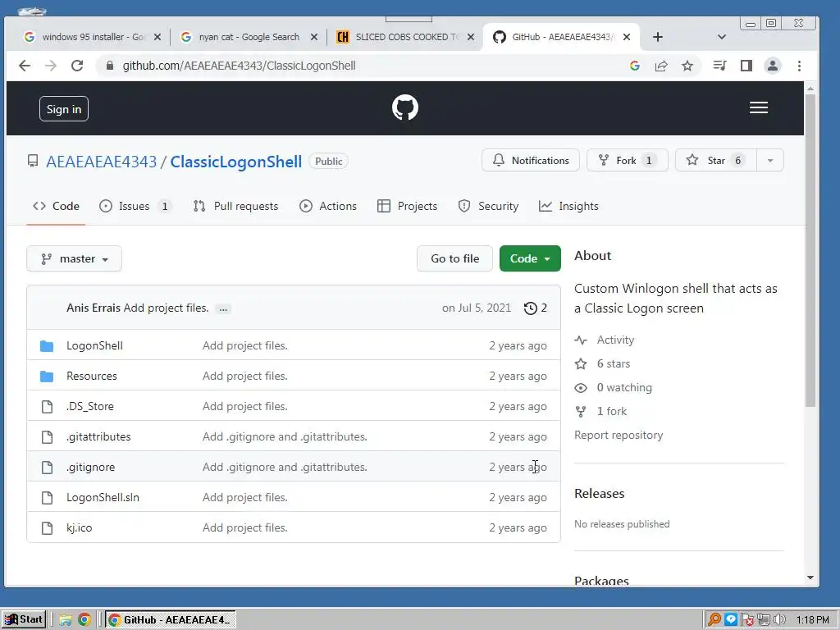Select the Code tab
Viewport: 840px width, 630px height.
click(56, 206)
